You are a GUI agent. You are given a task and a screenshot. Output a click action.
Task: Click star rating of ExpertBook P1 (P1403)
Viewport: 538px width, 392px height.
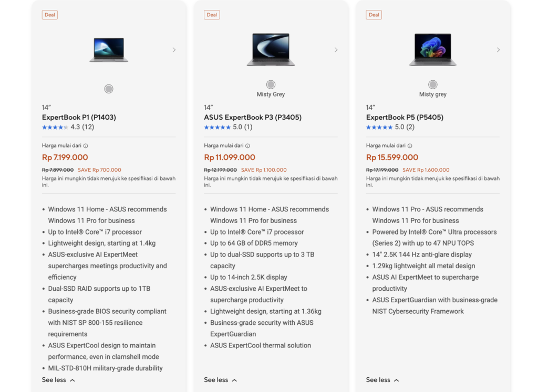(x=55, y=127)
